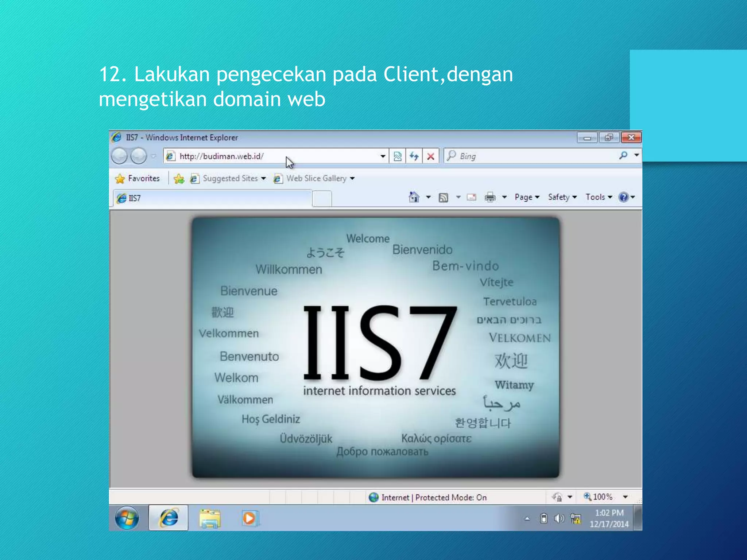Click the volume speaker tray icon
Image resolution: width=747 pixels, height=560 pixels.
559,518
